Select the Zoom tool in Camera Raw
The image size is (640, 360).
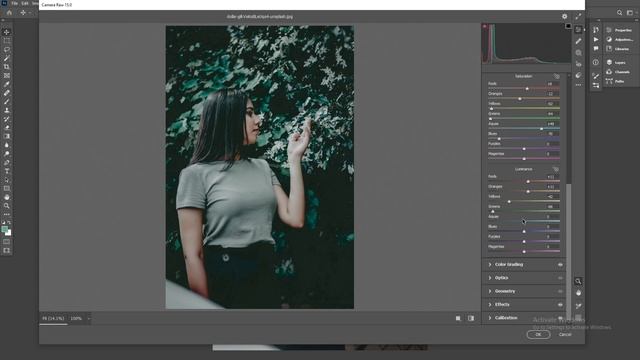coord(578,281)
